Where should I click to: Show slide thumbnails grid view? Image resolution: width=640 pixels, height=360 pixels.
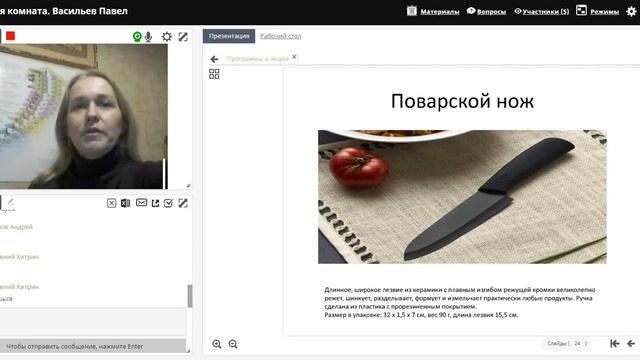tap(214, 74)
